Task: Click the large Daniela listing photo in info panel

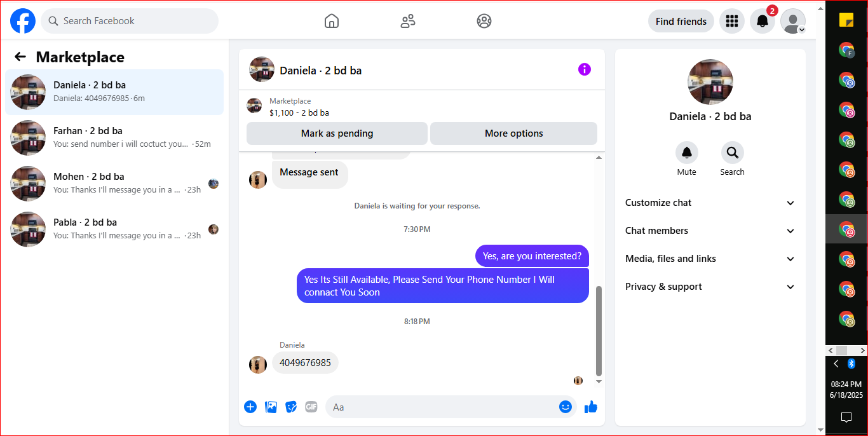Action: pos(710,82)
